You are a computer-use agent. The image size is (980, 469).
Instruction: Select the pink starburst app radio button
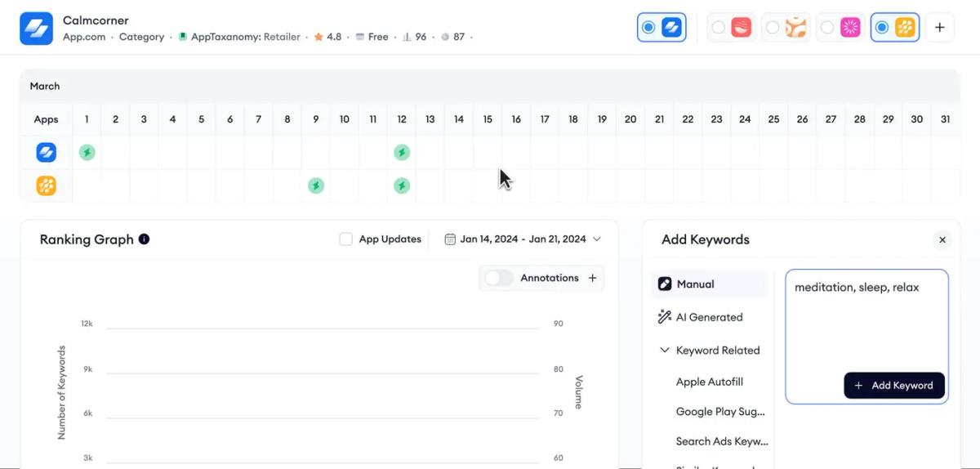pyautogui.click(x=827, y=28)
